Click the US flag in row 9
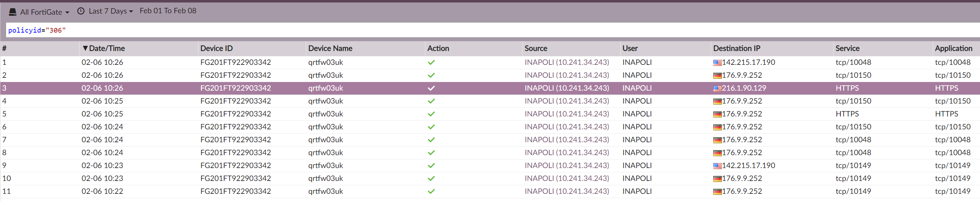This screenshot has width=980, height=201. coord(717,166)
